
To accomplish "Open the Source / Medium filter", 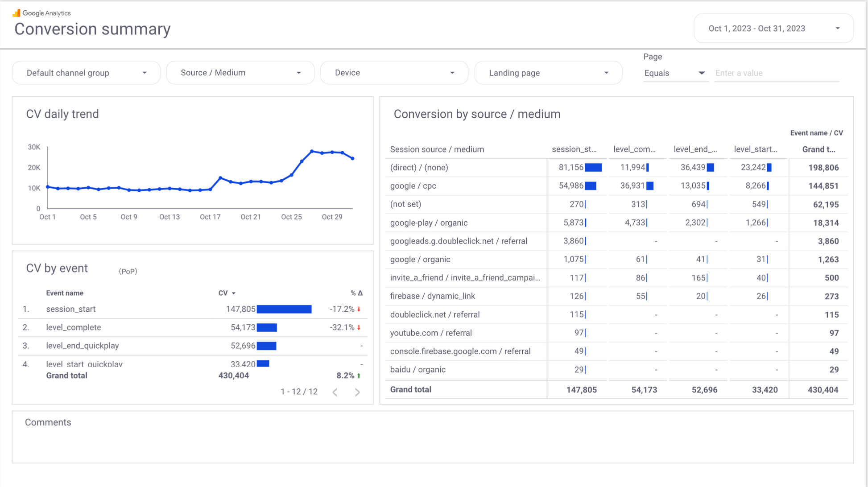I will tap(240, 73).
